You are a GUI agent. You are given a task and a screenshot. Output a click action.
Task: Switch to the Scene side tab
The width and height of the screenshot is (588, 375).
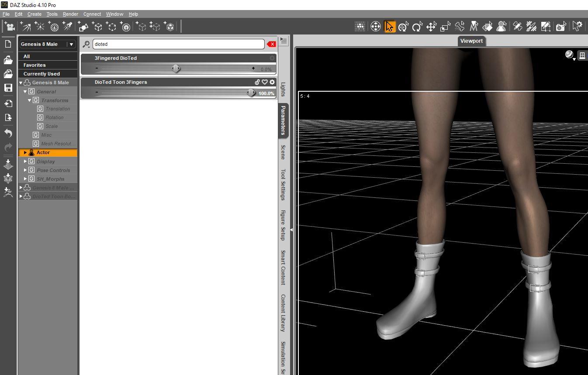click(x=283, y=152)
